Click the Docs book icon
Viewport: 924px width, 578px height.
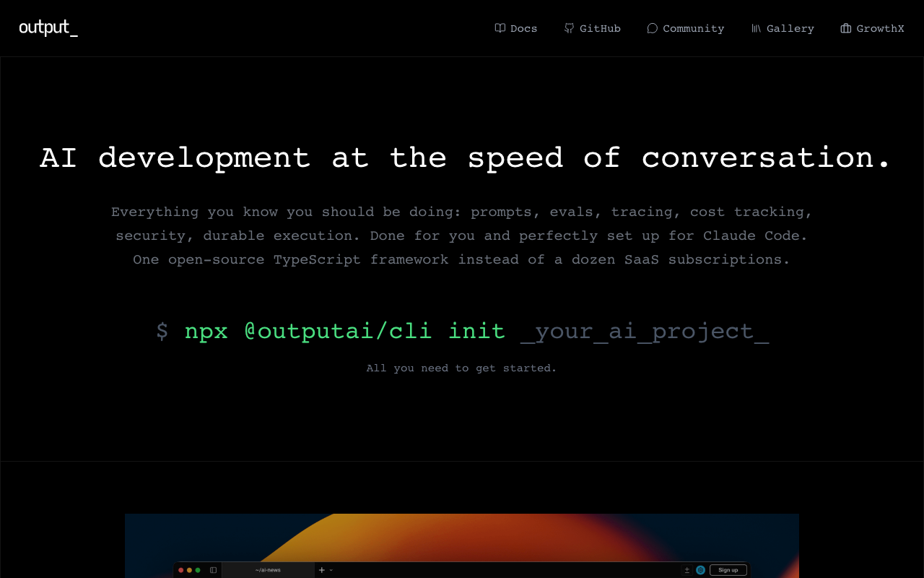click(x=500, y=28)
